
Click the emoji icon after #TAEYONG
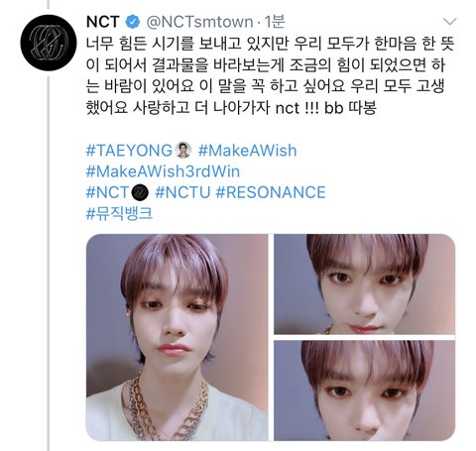tap(183, 150)
